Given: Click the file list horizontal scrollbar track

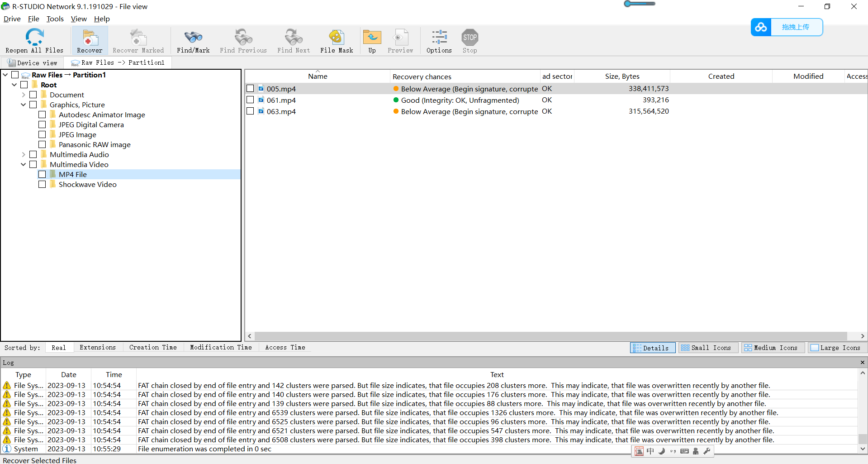Looking at the screenshot, I should [550, 336].
